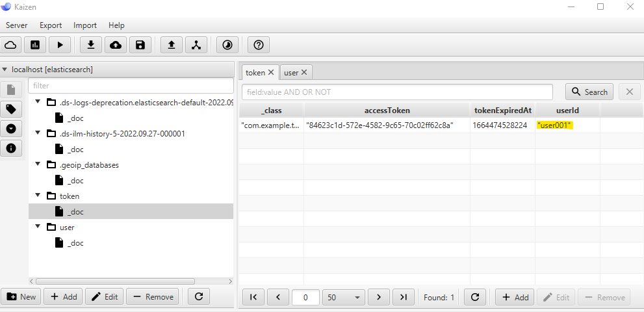This screenshot has width=644, height=312.
Task: Select the document icon in left sidebar
Action: tap(11, 89)
